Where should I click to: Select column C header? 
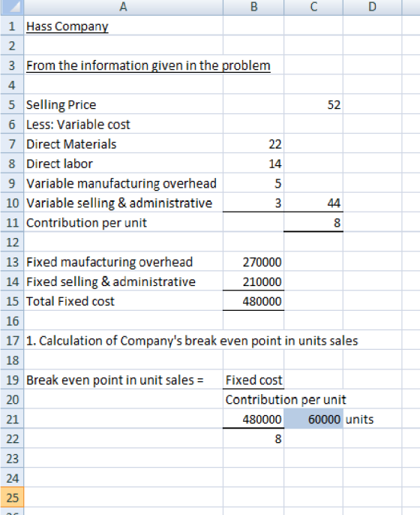[x=313, y=8]
